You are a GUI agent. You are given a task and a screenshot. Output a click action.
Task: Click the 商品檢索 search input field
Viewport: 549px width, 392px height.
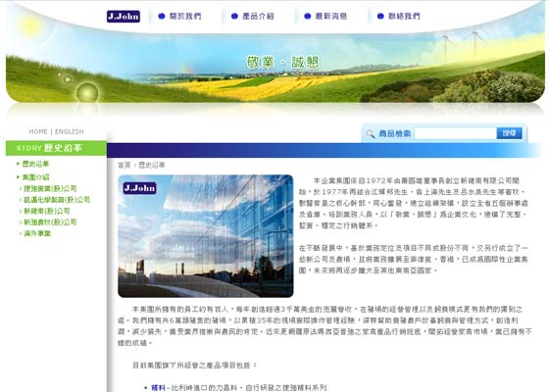tap(455, 133)
